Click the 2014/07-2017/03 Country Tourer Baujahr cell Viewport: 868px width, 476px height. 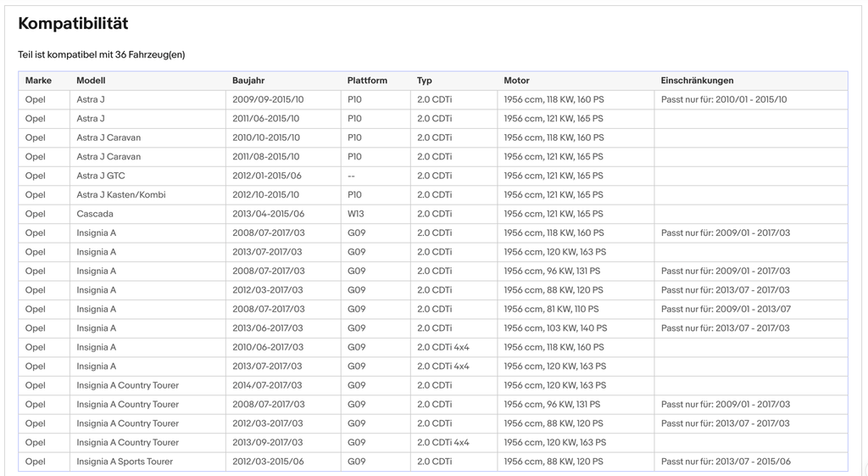coord(283,385)
